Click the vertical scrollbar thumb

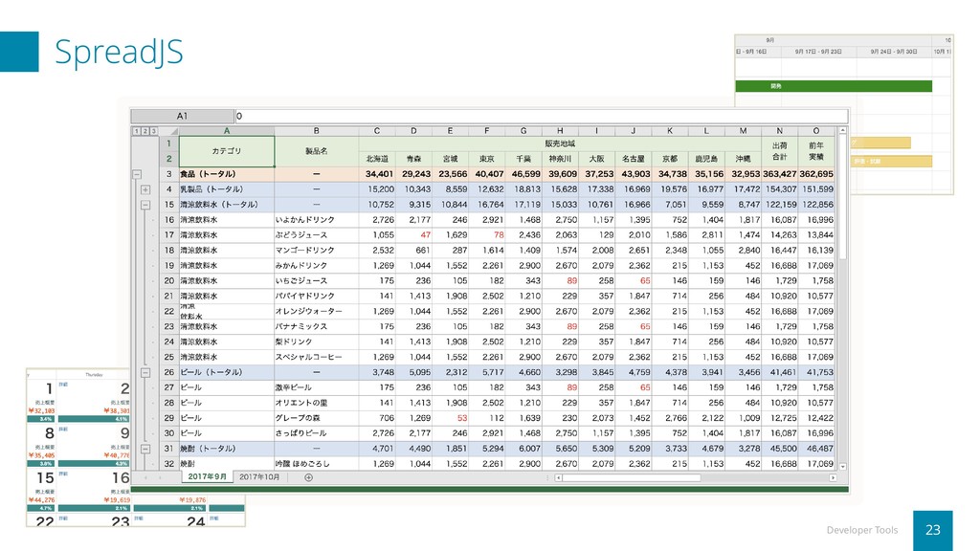842,197
